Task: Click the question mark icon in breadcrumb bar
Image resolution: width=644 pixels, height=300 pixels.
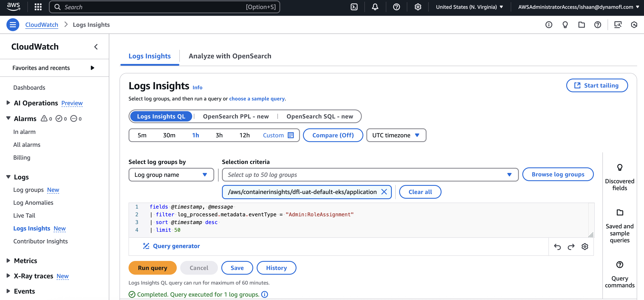Action: 598,24
